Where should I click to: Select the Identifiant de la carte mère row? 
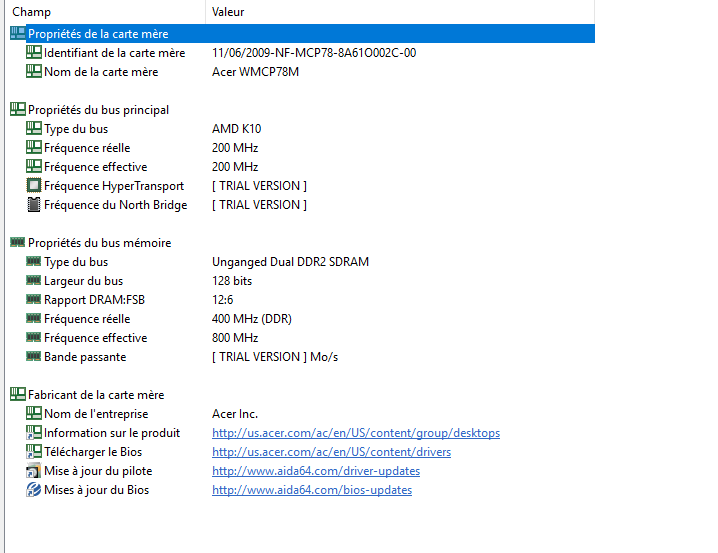coord(114,53)
